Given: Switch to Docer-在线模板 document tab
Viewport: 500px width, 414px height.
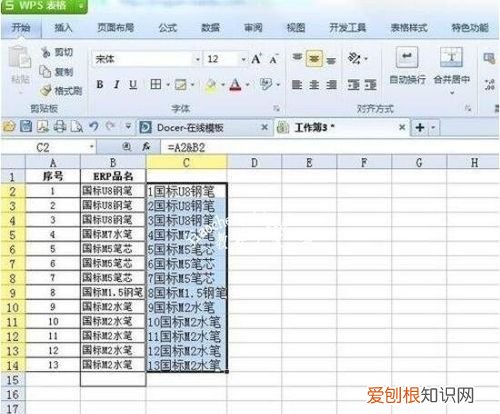Looking at the screenshot, I should tap(199, 128).
